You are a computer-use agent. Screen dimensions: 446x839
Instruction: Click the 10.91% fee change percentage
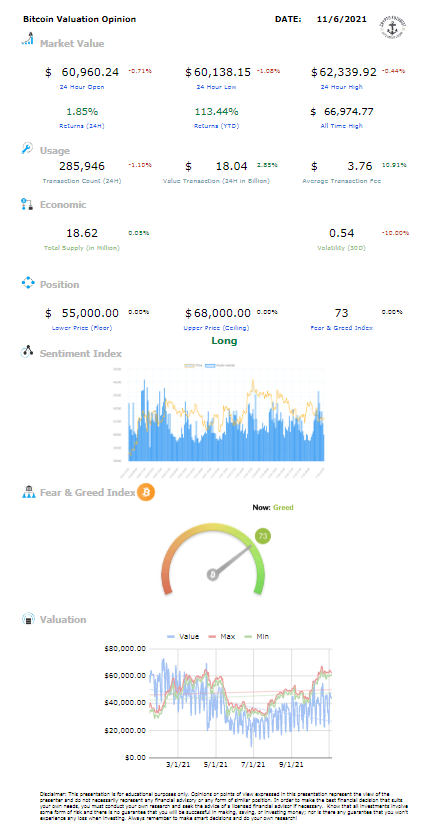tap(393, 165)
